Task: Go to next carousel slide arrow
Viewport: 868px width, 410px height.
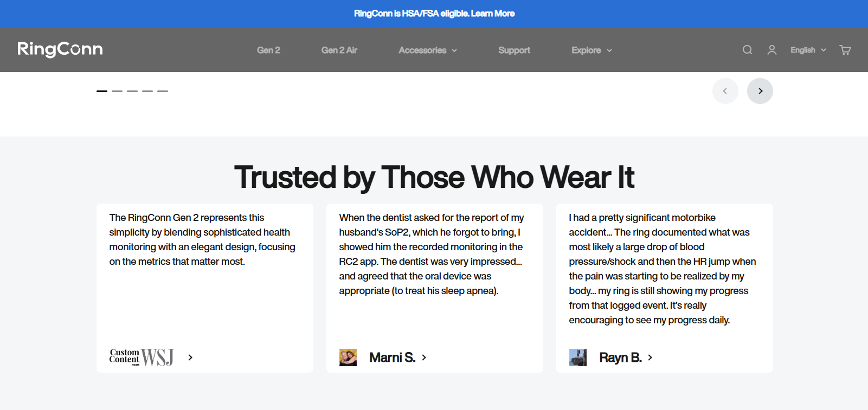Action: click(760, 91)
